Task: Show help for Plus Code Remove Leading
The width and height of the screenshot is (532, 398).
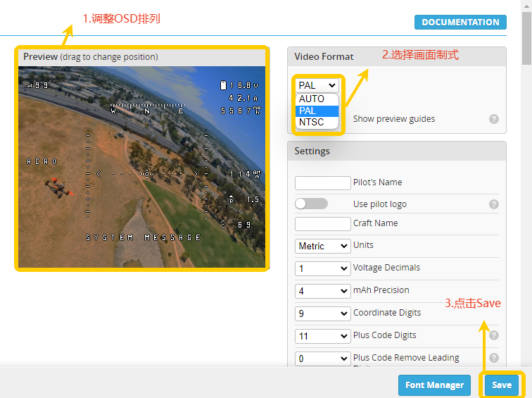Action: tap(494, 358)
